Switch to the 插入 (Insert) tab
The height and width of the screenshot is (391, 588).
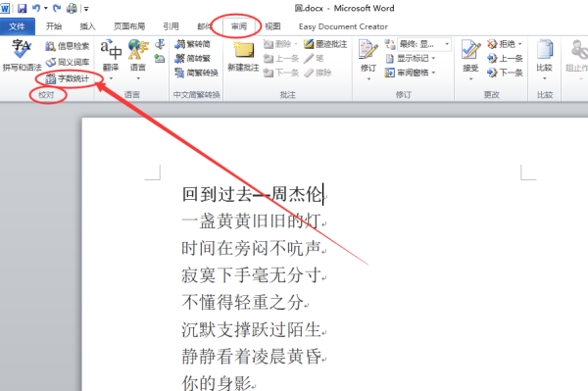[x=87, y=26]
